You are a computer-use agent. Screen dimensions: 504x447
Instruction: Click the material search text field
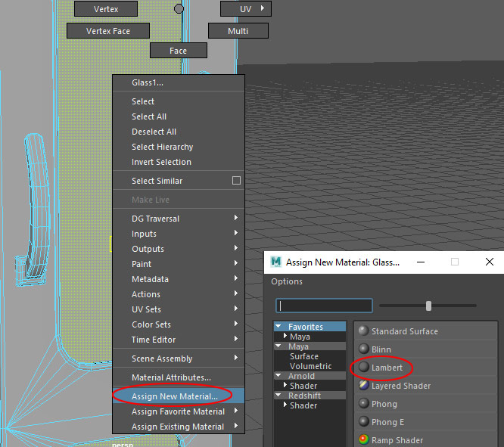click(x=324, y=306)
